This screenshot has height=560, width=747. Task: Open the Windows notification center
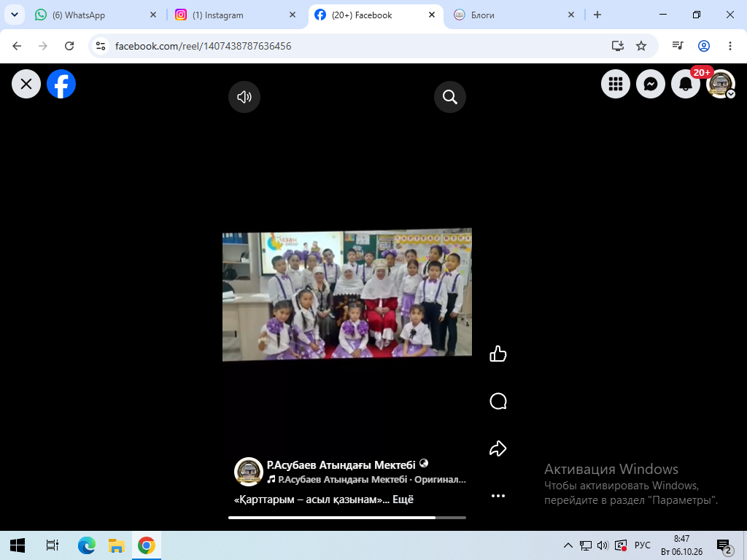coord(724,545)
